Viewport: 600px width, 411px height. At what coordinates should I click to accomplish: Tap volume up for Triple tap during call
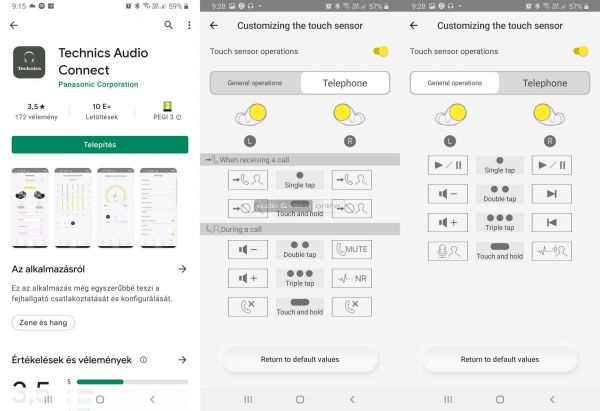248,278
